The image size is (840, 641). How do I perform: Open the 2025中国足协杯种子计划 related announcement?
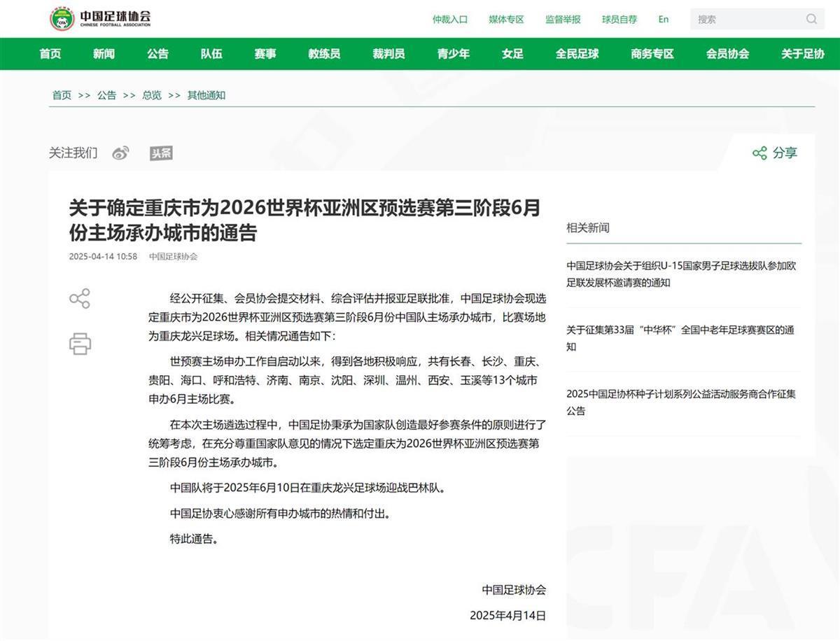coord(681,402)
